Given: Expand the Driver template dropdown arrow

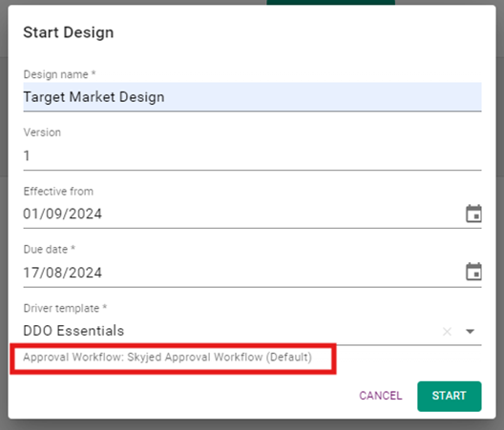Looking at the screenshot, I should pos(470,332).
